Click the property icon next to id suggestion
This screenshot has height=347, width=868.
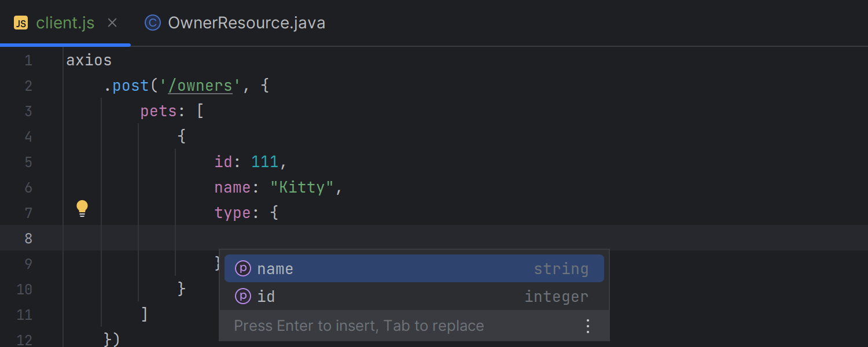pyautogui.click(x=242, y=296)
